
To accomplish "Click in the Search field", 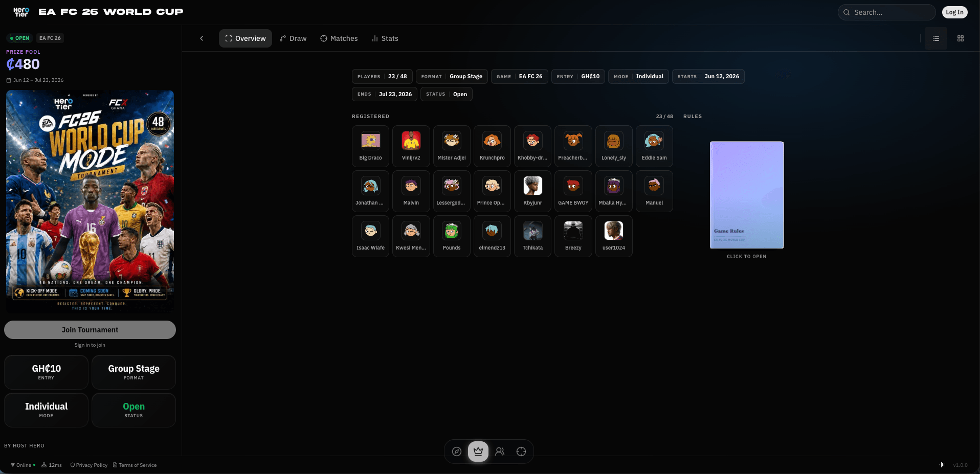I will point(886,12).
